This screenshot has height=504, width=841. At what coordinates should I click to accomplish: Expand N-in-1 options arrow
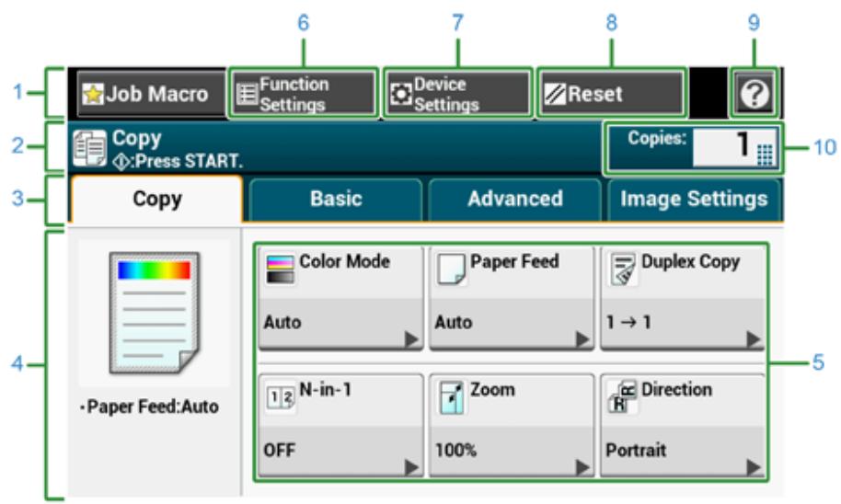point(411,467)
